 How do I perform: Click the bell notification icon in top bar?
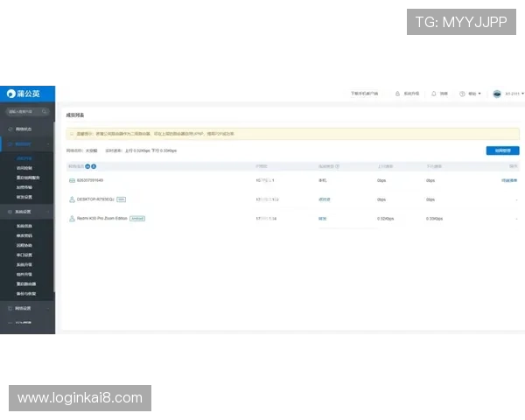tap(434, 93)
